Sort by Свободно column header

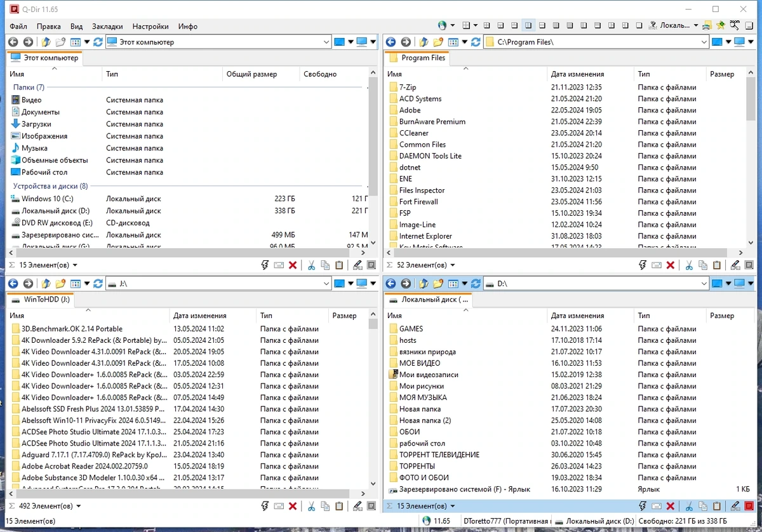click(x=333, y=74)
